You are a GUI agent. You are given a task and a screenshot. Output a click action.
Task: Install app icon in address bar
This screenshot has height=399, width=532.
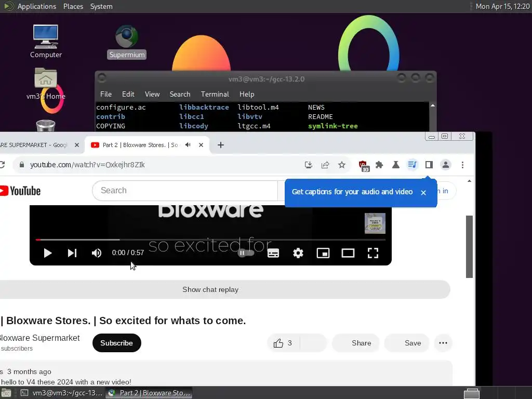(308, 165)
